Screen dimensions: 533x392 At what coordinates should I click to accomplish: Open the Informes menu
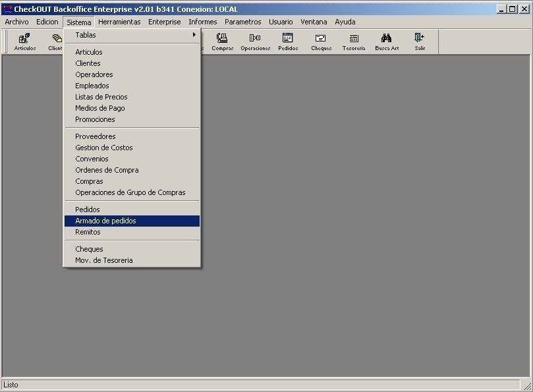(203, 22)
